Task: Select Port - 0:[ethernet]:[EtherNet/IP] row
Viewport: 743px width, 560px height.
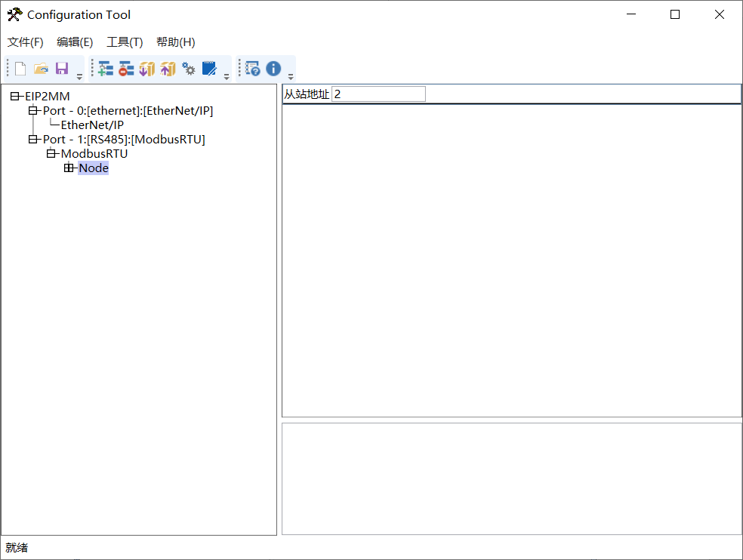Action: tap(128, 111)
